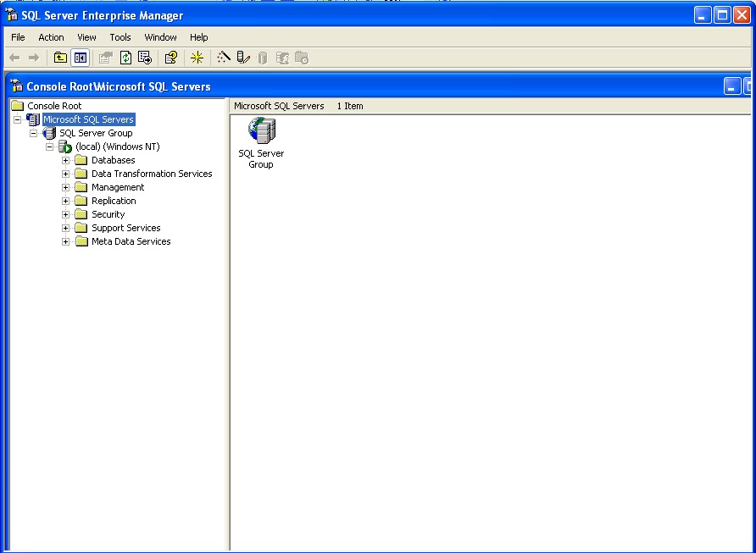Toggle Show/Hide Console Tree button

tap(80, 58)
